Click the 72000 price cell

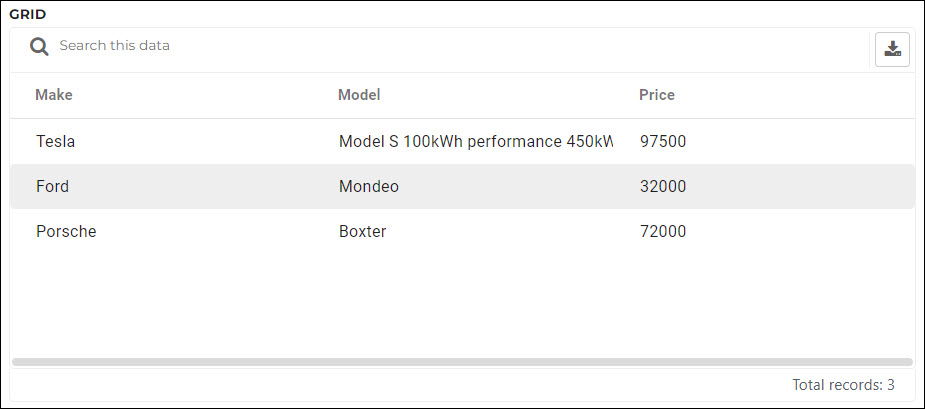click(662, 231)
